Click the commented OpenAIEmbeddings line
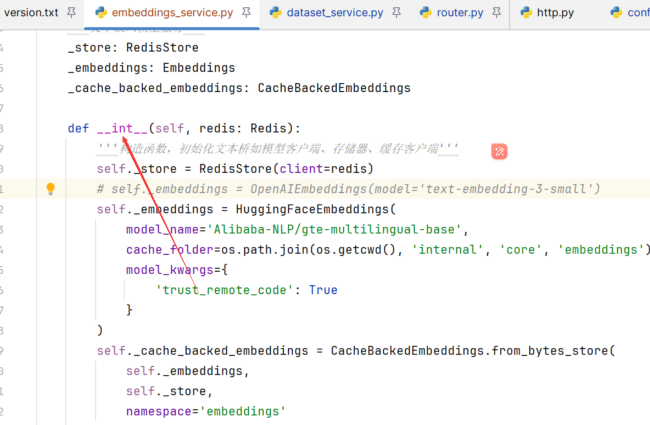The image size is (650, 425). coord(348,189)
